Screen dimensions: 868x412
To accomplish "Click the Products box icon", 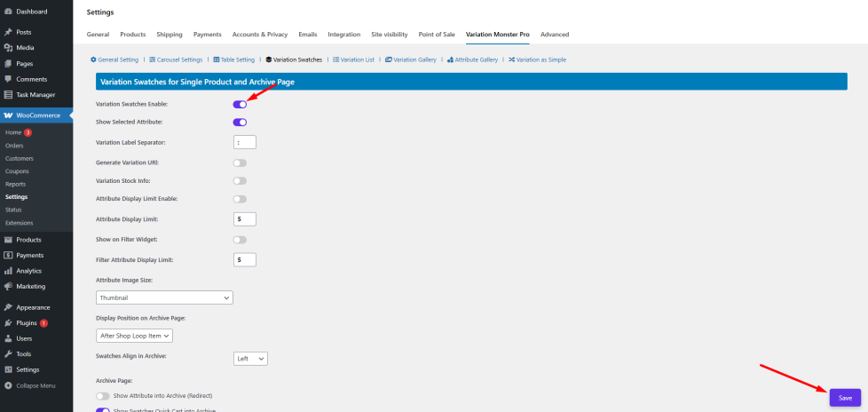I will click(8, 240).
